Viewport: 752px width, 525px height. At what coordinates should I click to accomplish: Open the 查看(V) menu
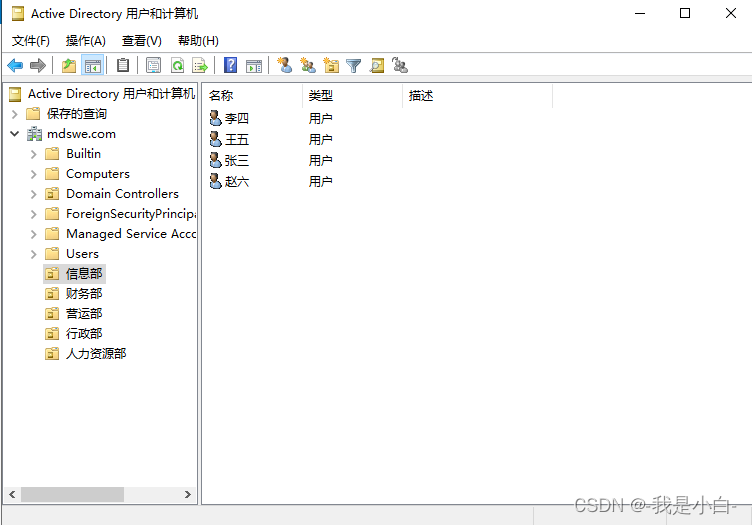(141, 41)
